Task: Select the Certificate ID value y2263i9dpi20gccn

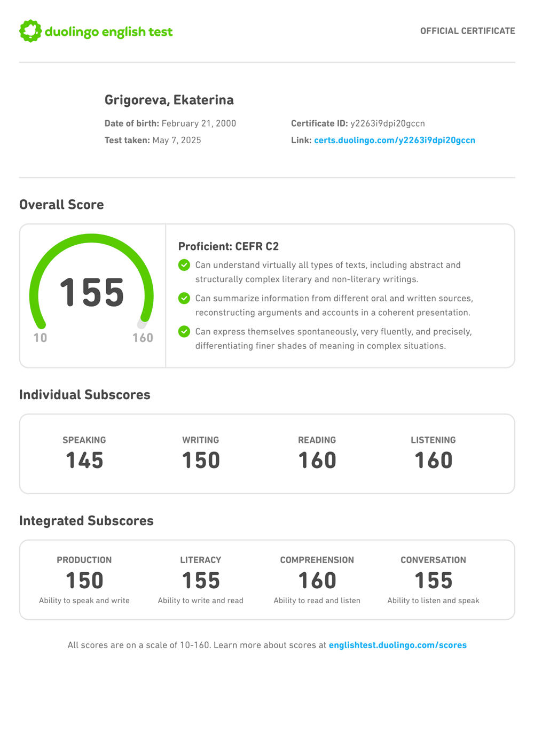Action: pyautogui.click(x=388, y=123)
